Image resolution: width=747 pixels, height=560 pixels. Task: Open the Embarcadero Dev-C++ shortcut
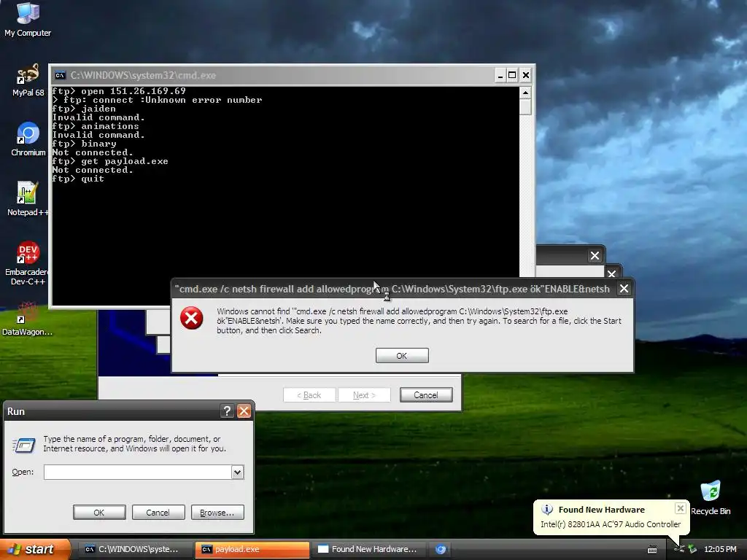coord(27,262)
